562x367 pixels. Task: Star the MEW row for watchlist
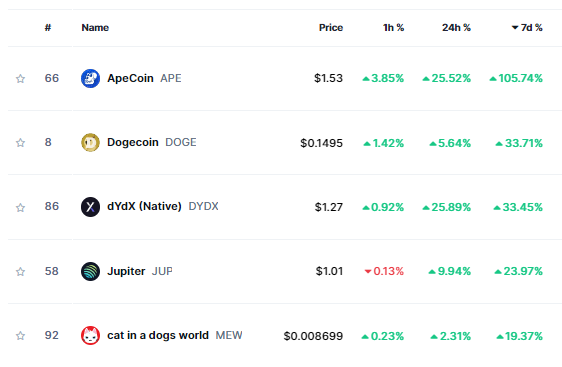tap(20, 335)
